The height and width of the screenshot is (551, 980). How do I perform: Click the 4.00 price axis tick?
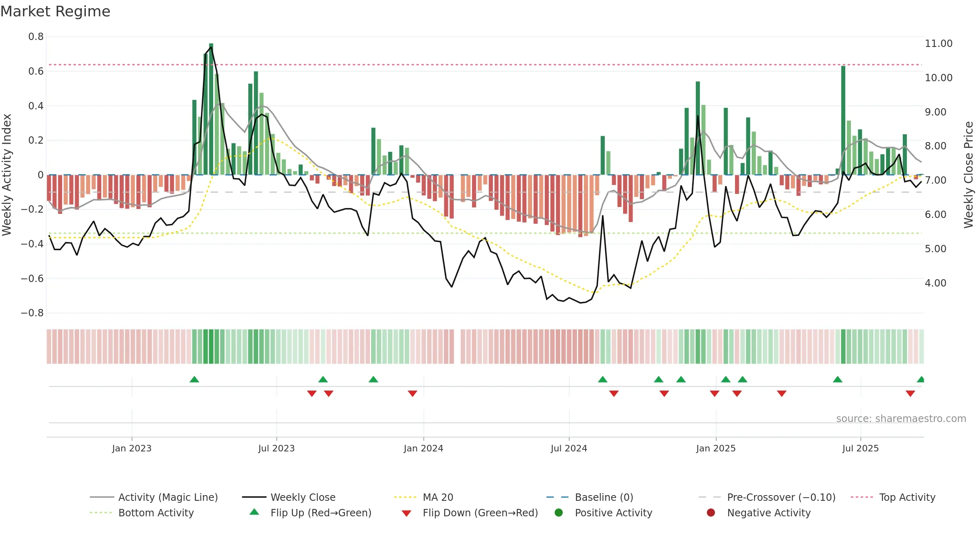pos(935,283)
